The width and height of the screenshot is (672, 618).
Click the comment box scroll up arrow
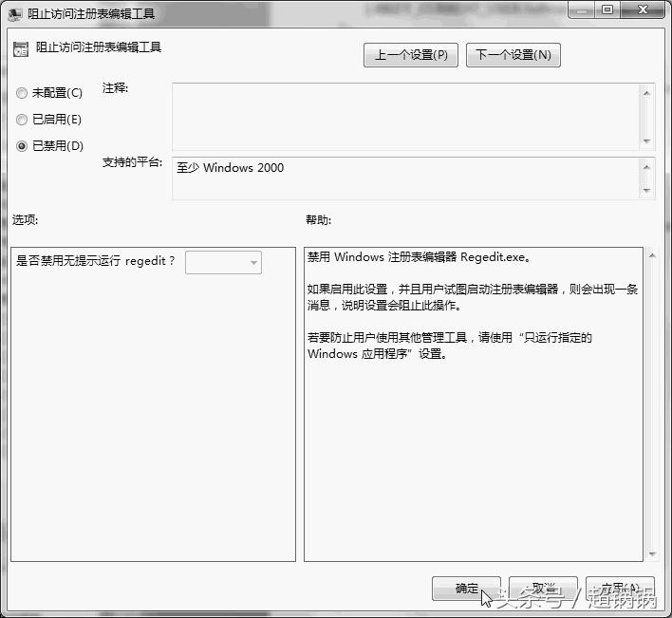646,93
